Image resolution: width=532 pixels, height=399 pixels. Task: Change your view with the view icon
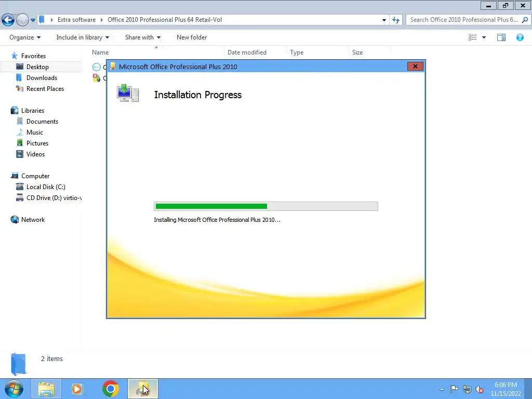coord(473,37)
